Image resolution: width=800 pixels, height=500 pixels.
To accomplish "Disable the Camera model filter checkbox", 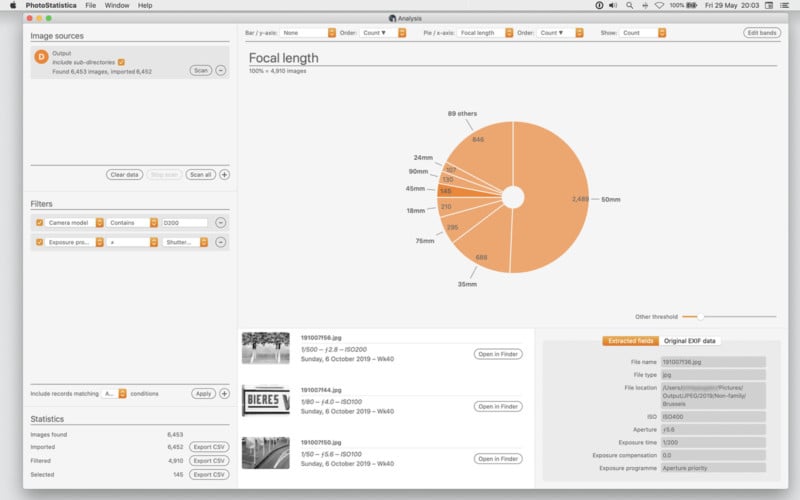I will (39, 222).
